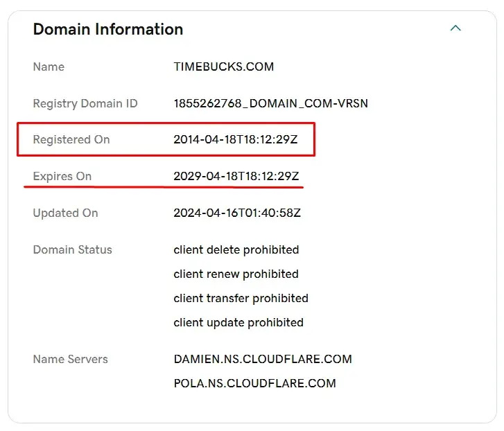The height and width of the screenshot is (431, 504).
Task: Click the Expires On label
Action: (x=62, y=176)
